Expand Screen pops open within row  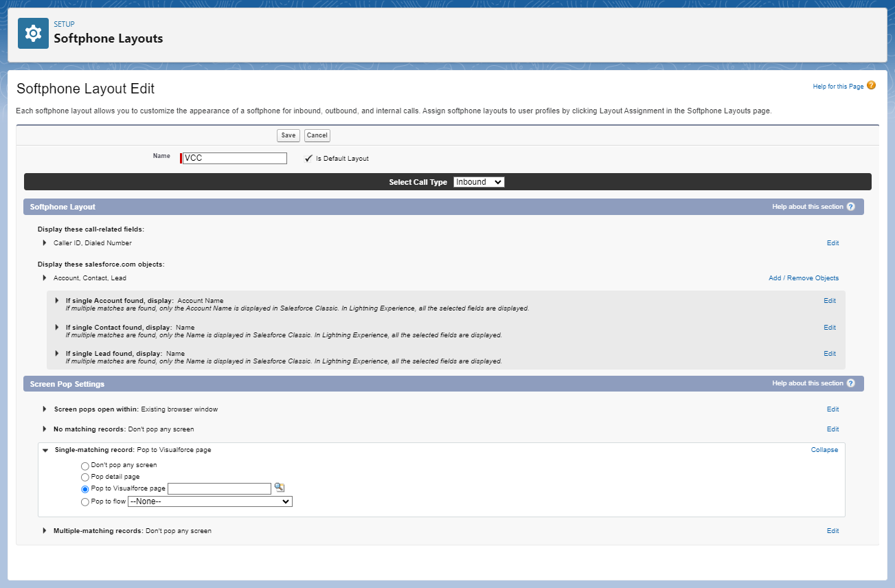(45, 409)
